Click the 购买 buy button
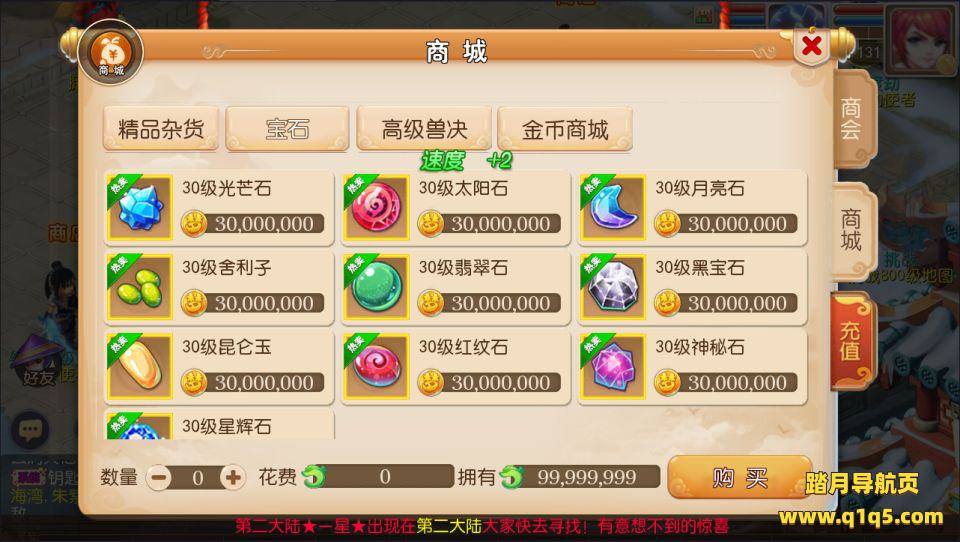 [x=740, y=478]
